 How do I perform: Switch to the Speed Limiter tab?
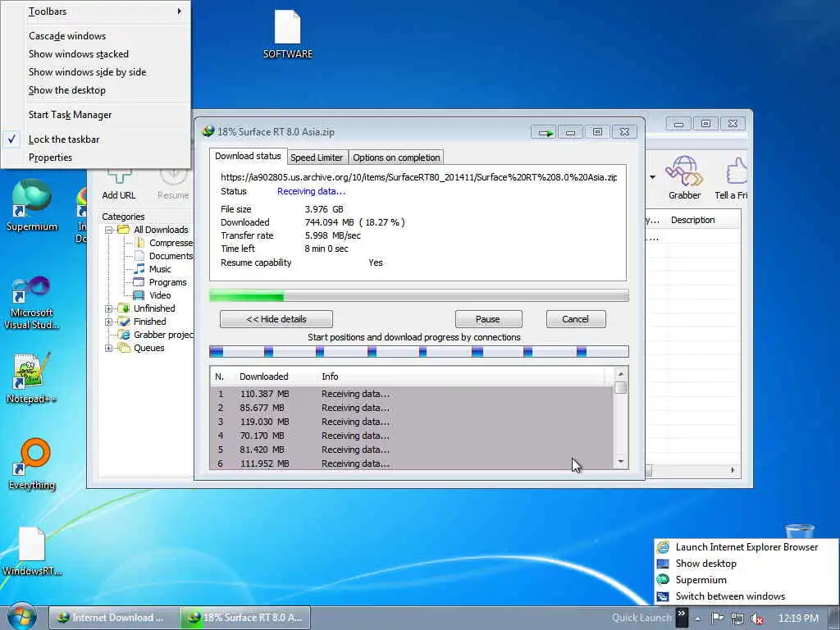[317, 157]
